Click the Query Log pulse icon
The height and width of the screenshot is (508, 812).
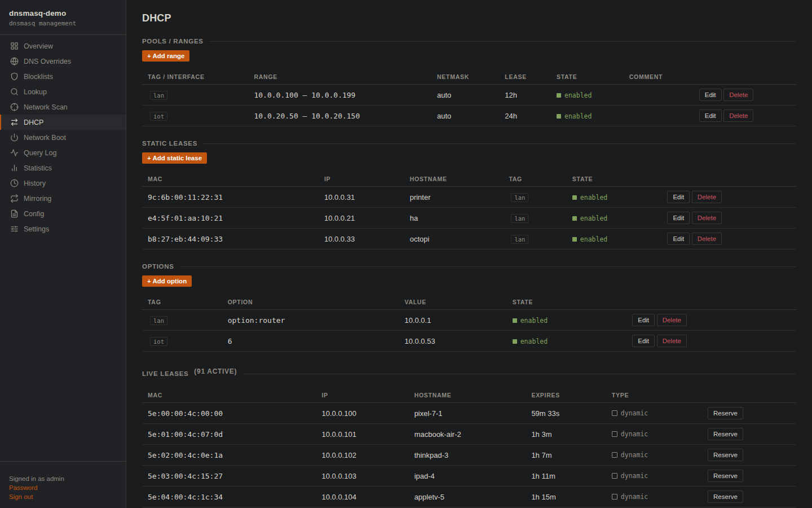pos(14,153)
